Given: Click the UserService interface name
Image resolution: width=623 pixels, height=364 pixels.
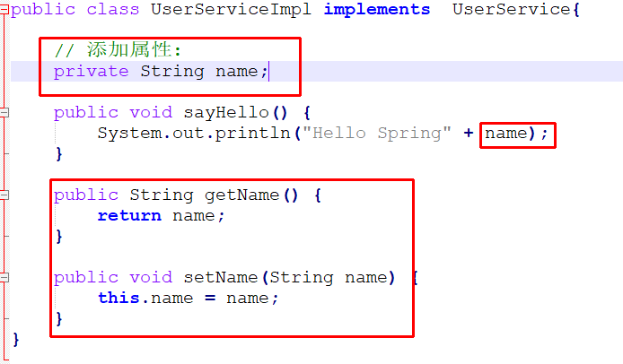Looking at the screenshot, I should 512,10.
